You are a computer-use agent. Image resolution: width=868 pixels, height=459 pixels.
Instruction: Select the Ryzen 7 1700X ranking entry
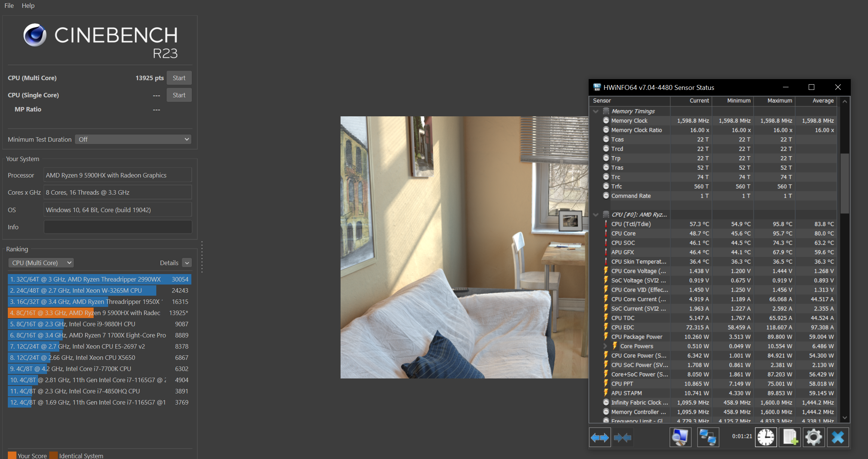(99, 335)
